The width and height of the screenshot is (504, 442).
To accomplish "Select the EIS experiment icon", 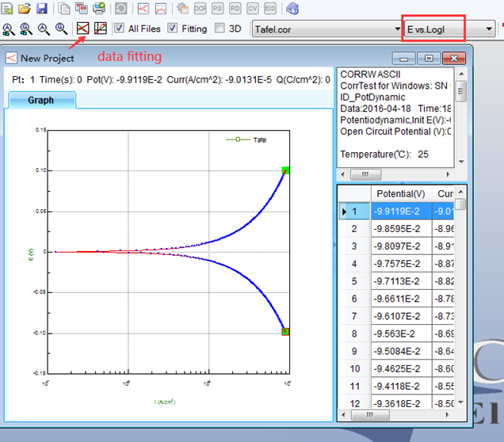I will coord(270,9).
